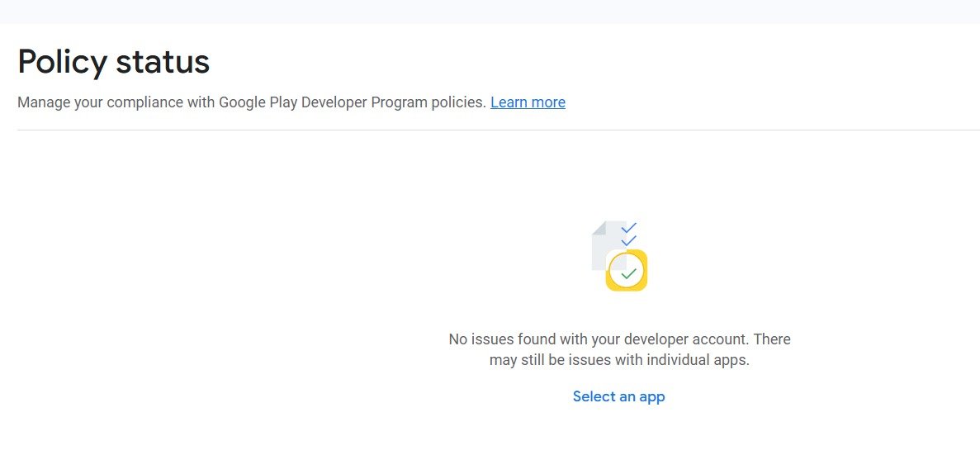Click the lower blue checkmark on document
The height and width of the screenshot is (474, 980).
coord(629,241)
